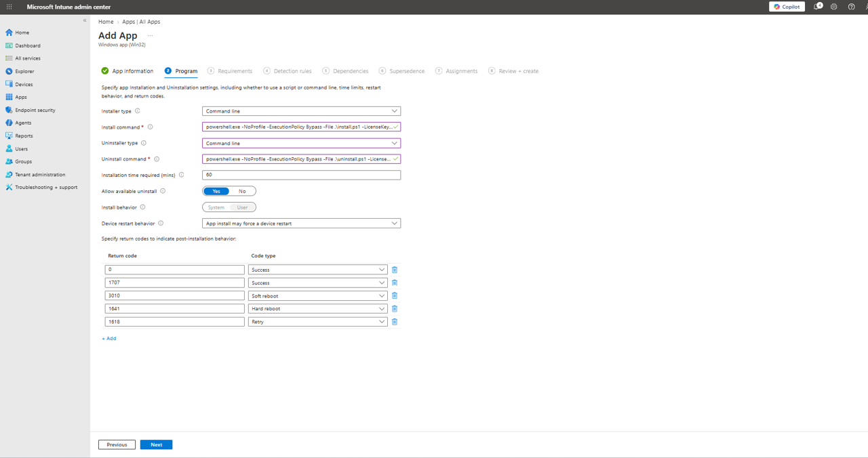Jump to the Assignments step

click(456, 71)
